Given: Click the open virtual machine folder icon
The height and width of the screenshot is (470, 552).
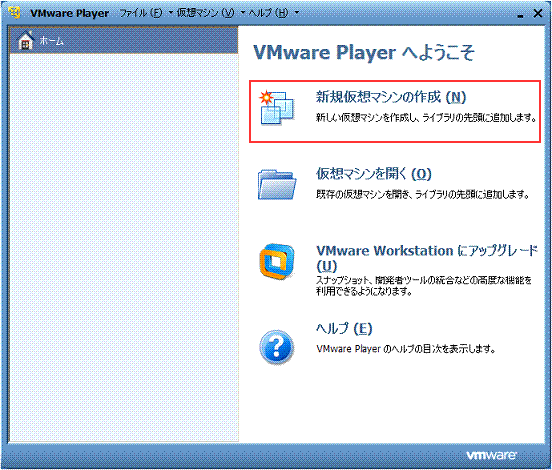Looking at the screenshot, I should click(277, 184).
